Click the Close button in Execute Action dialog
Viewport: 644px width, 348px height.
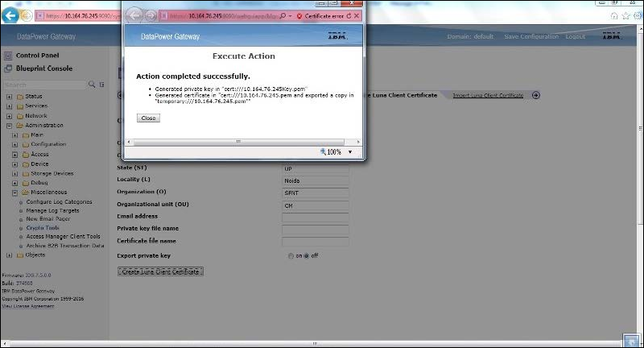[x=148, y=118]
